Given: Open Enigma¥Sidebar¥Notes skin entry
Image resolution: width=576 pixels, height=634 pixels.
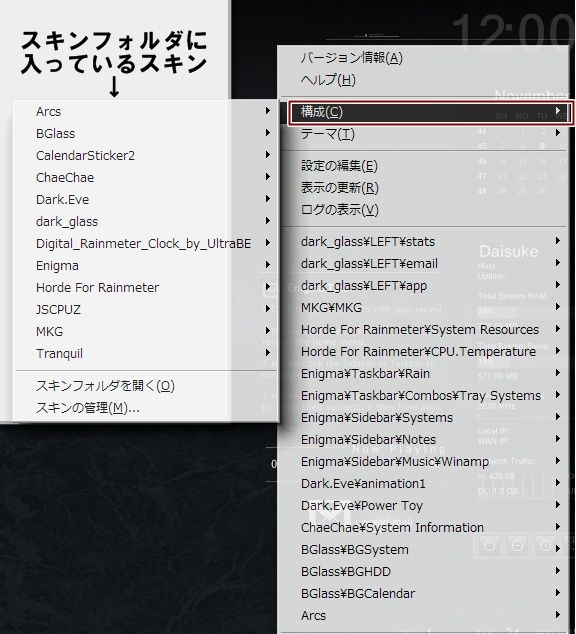Looking at the screenshot, I should [x=424, y=440].
